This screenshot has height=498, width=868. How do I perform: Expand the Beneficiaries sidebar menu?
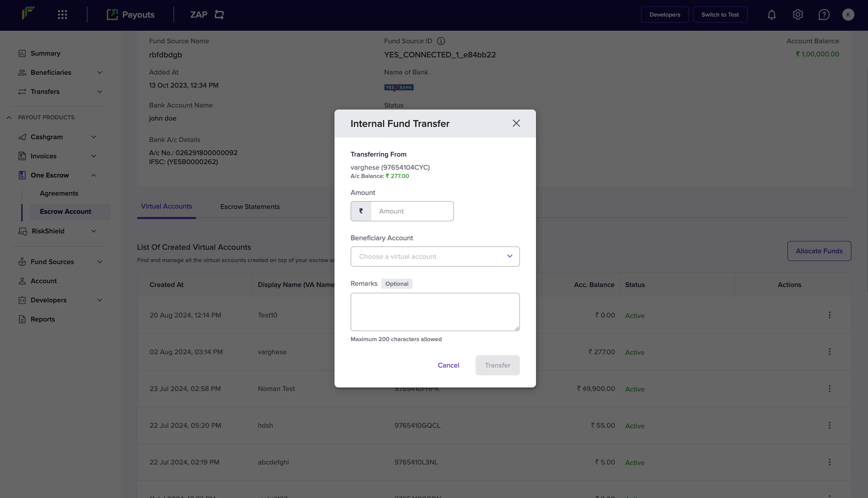pos(99,73)
